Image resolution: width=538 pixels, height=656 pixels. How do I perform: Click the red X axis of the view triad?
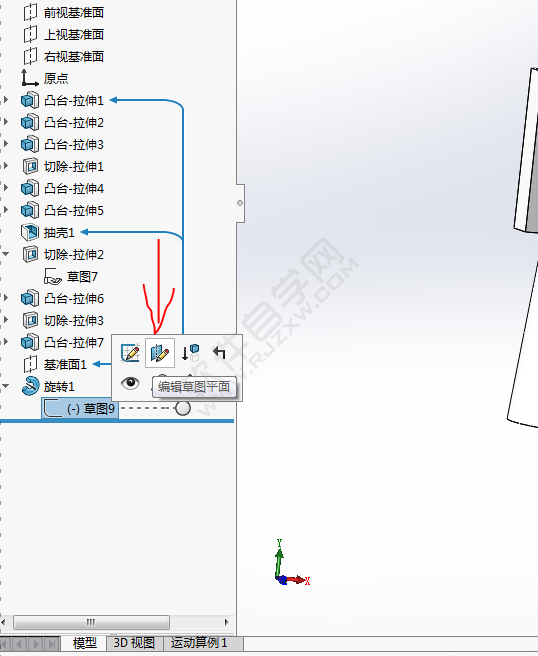point(297,580)
